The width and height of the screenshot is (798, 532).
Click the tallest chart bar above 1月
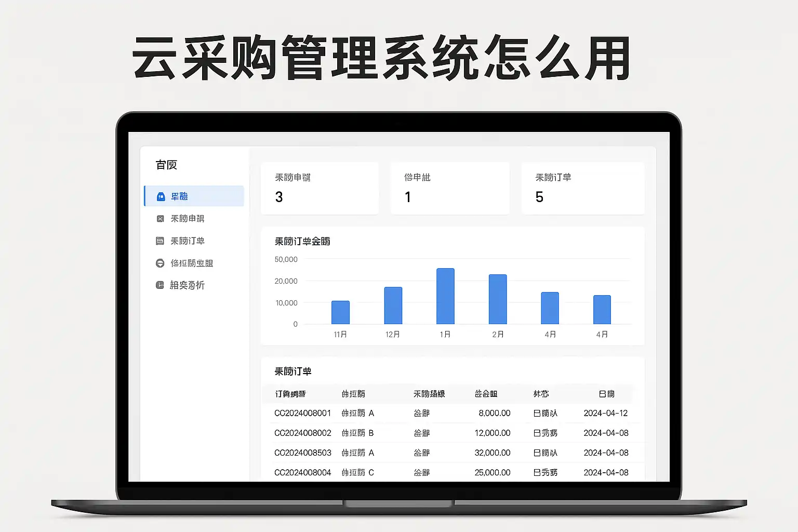(445, 296)
